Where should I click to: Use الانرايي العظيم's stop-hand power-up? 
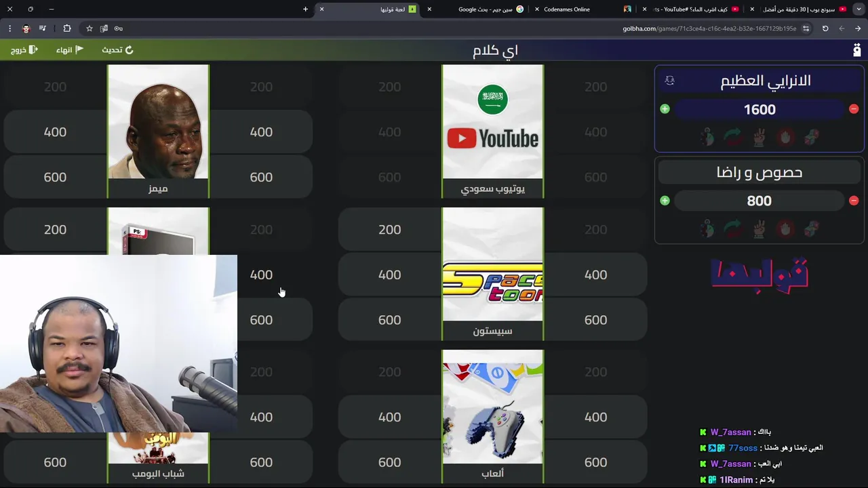click(785, 137)
